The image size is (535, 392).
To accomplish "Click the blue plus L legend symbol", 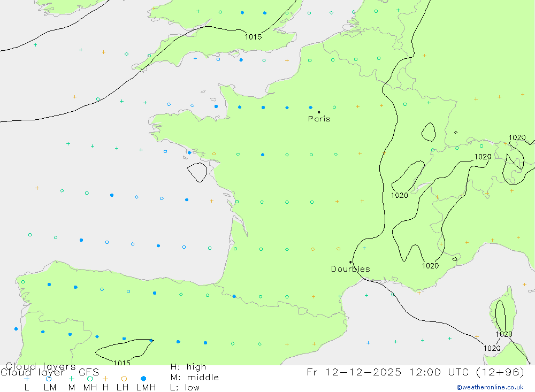I will point(27,379).
